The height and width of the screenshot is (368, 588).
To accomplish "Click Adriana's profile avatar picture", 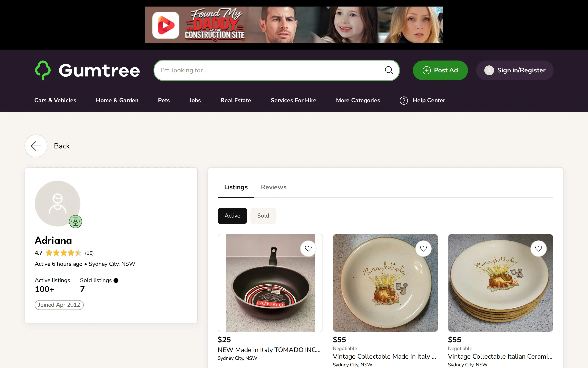I will click(58, 203).
